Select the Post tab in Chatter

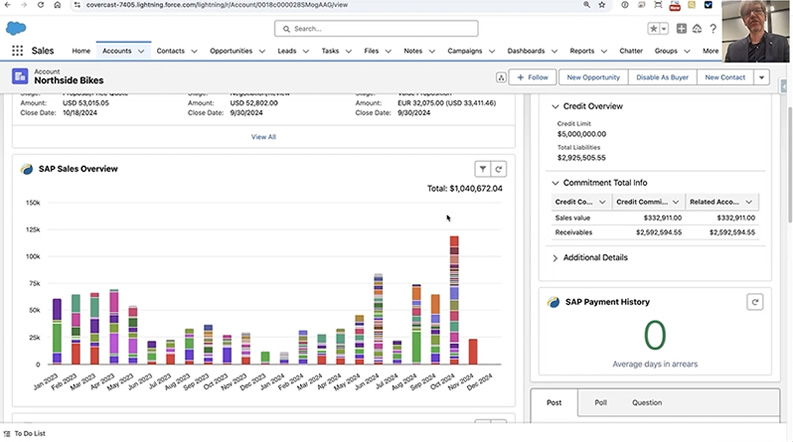(554, 403)
